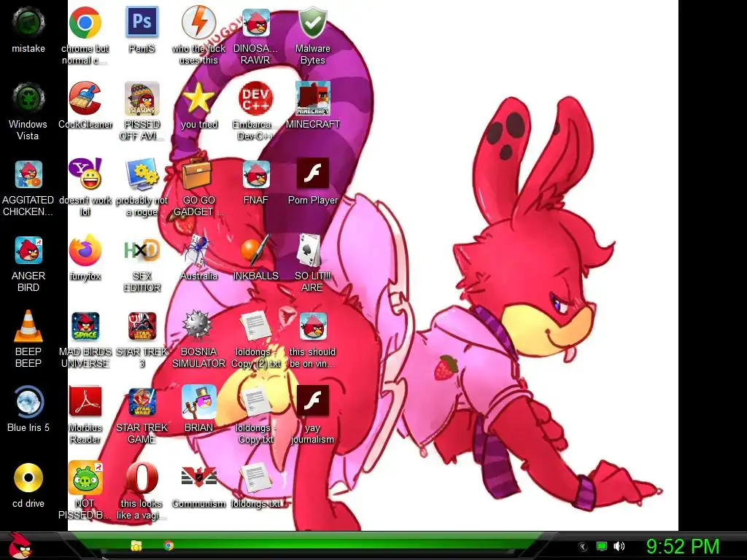Open the 'STAR TREK 3' Star Wars icon
The width and height of the screenshot is (747, 560).
tap(142, 326)
